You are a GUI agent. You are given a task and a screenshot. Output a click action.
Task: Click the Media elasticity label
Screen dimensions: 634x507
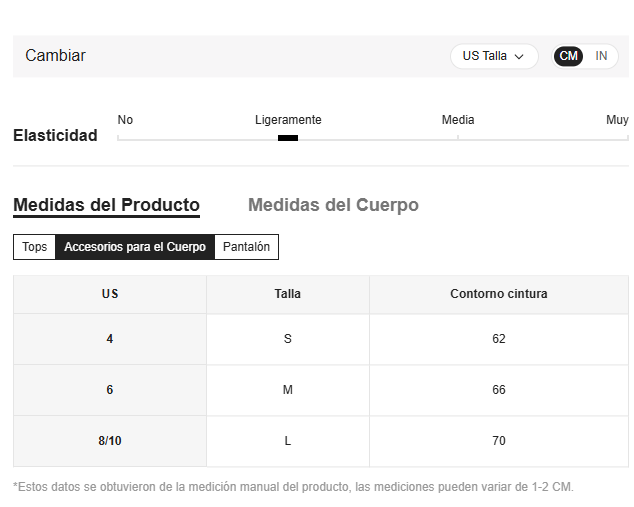(x=458, y=120)
